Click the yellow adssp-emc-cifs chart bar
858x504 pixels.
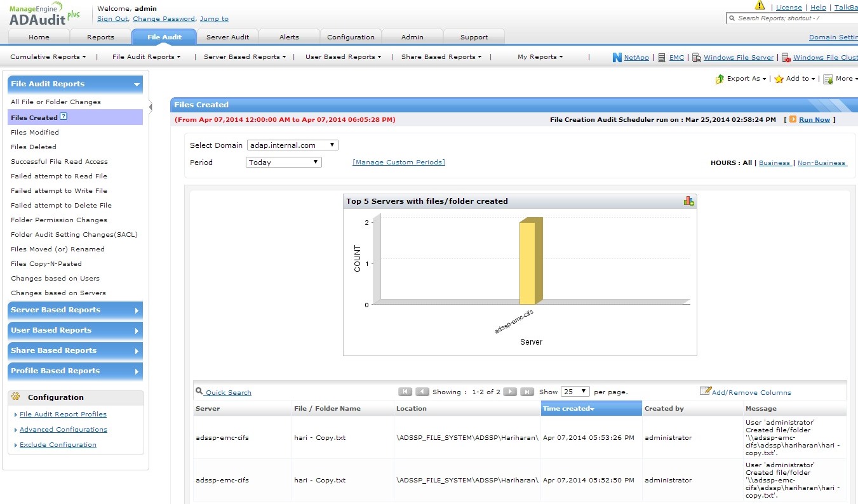(528, 263)
